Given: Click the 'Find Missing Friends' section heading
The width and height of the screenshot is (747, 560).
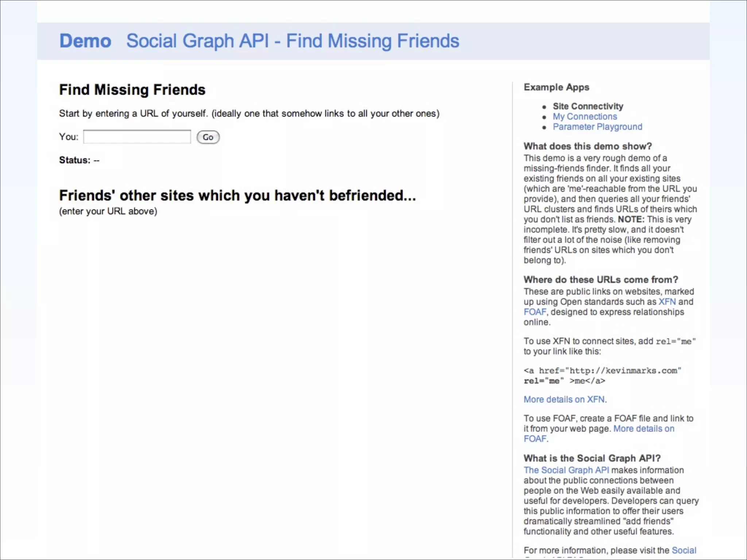Looking at the screenshot, I should 132,90.
